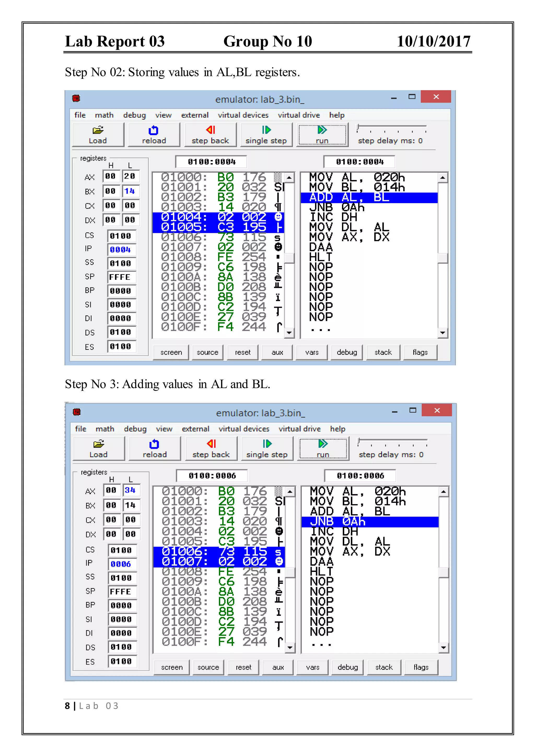Click the emulator chip icon in bottom title bar
535x756 pixels.
[x=77, y=412]
